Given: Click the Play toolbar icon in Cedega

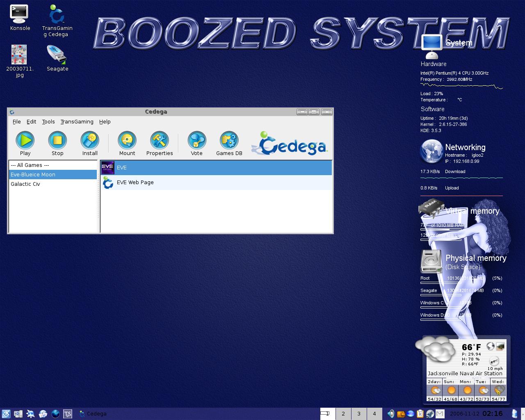Looking at the screenshot, I should tap(25, 140).
